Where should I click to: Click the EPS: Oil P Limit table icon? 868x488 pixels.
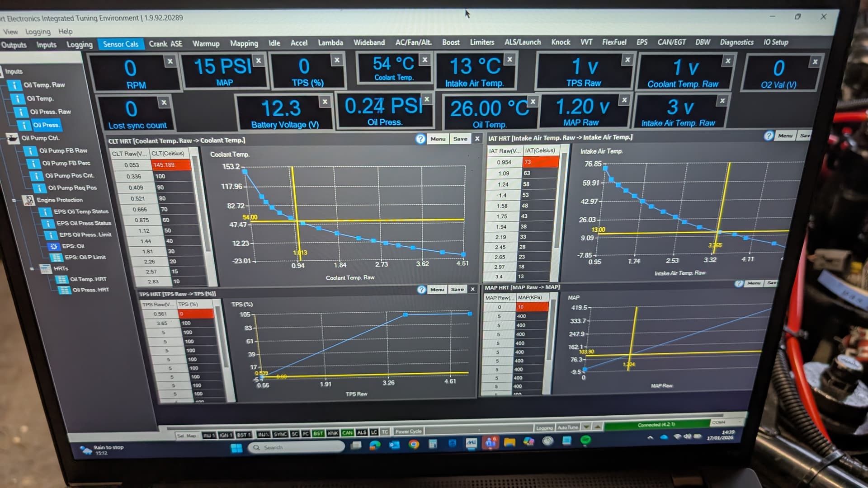tap(57, 258)
